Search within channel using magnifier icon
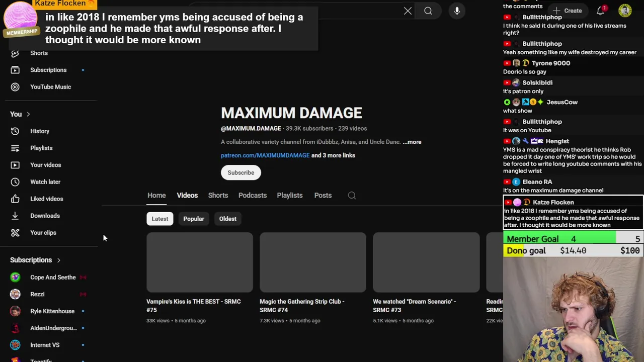 coord(352,196)
